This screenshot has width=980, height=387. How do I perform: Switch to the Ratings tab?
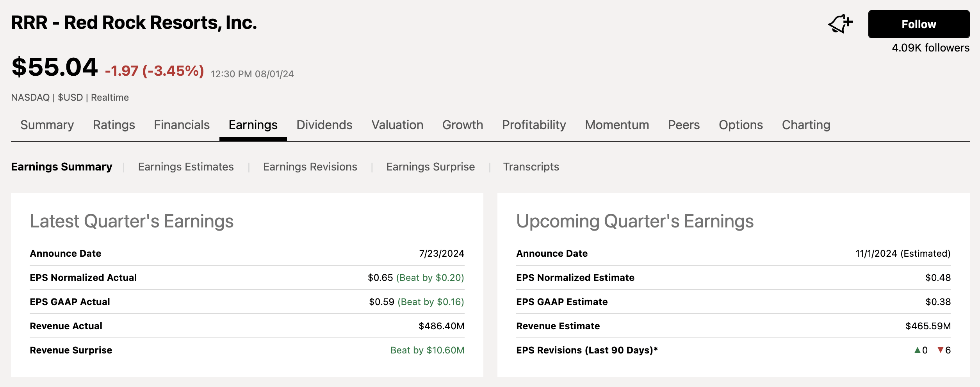click(114, 125)
